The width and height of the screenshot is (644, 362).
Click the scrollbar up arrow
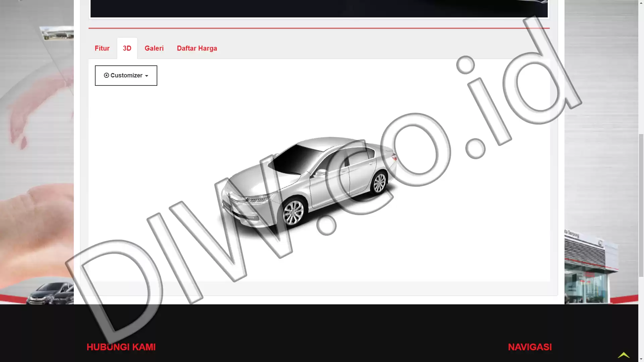pyautogui.click(x=641, y=3)
